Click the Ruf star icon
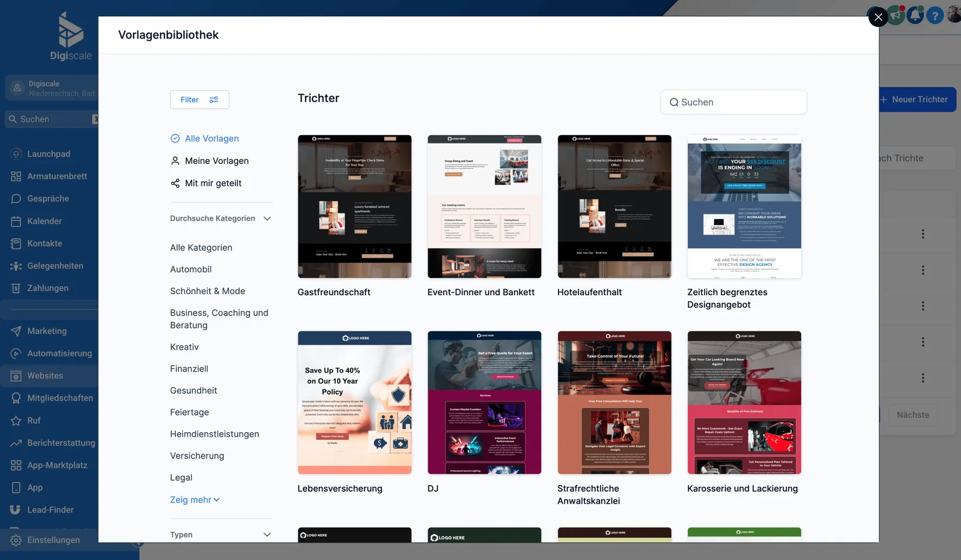961x560 pixels. (16, 421)
